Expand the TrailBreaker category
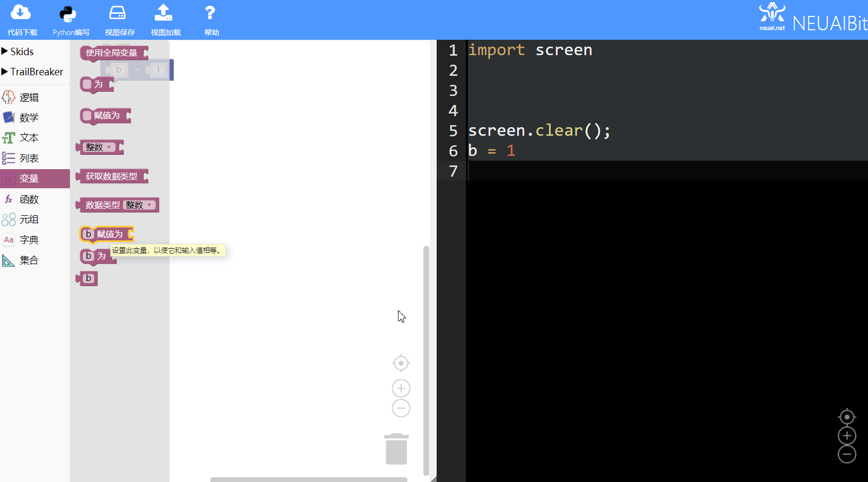This screenshot has height=482, width=868. (x=32, y=72)
